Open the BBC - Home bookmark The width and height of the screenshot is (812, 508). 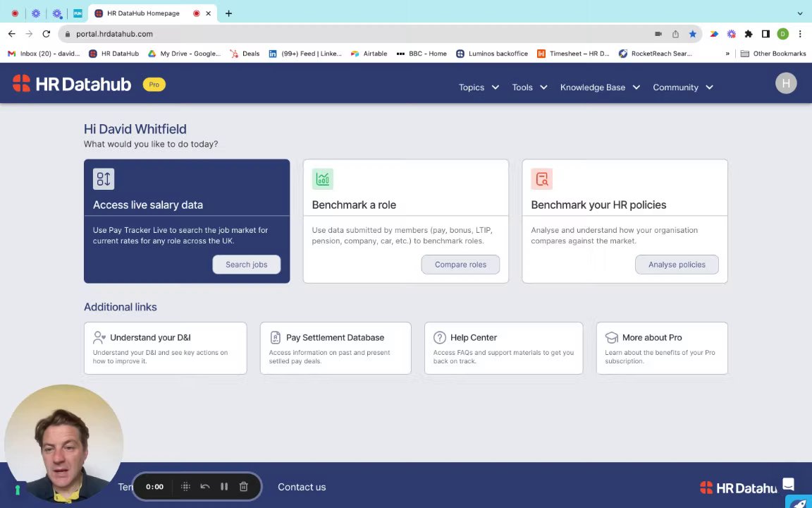click(422, 54)
